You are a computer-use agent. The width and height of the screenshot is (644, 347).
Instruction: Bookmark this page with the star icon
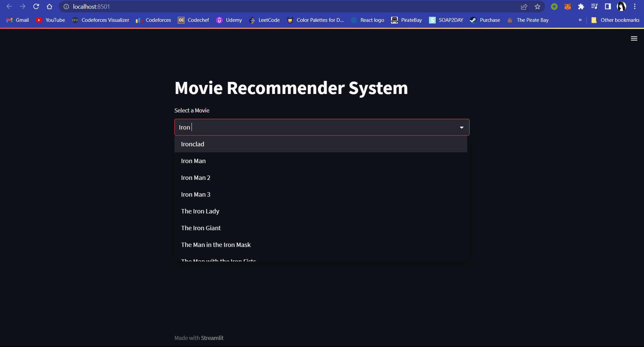538,6
